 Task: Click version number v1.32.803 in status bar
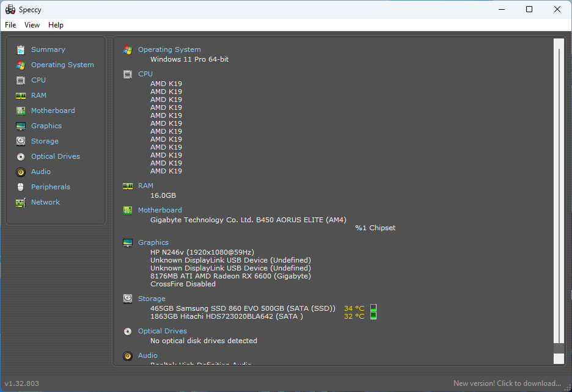22,383
